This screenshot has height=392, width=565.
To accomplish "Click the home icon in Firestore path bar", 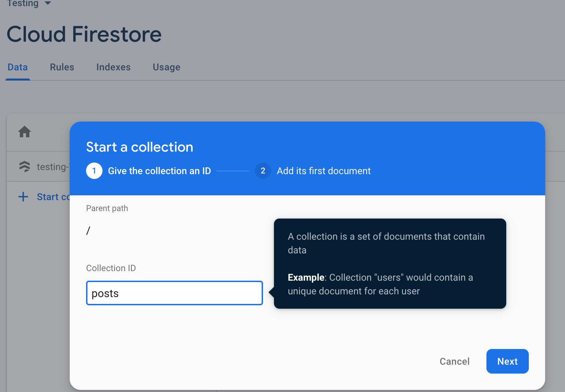I will click(25, 132).
